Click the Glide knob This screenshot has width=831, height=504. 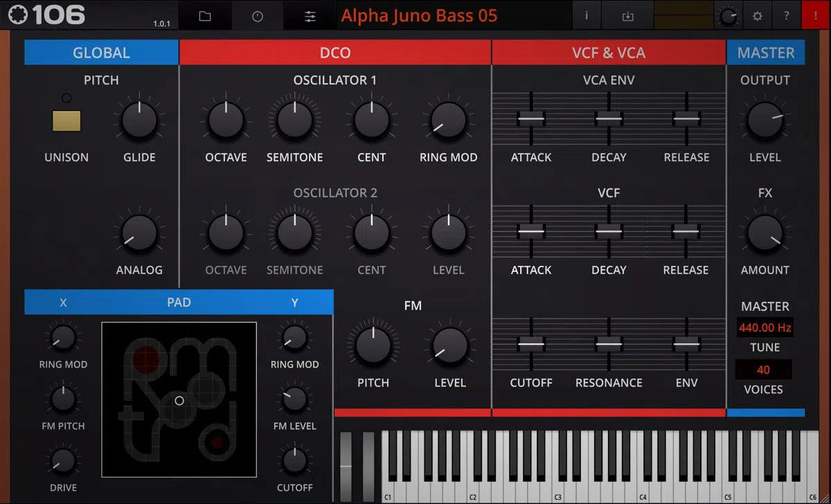click(x=139, y=120)
